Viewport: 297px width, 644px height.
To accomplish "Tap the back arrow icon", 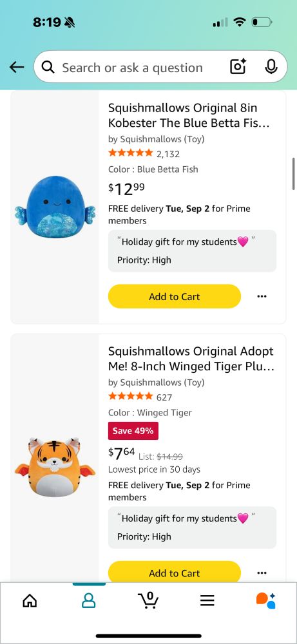I will [17, 67].
